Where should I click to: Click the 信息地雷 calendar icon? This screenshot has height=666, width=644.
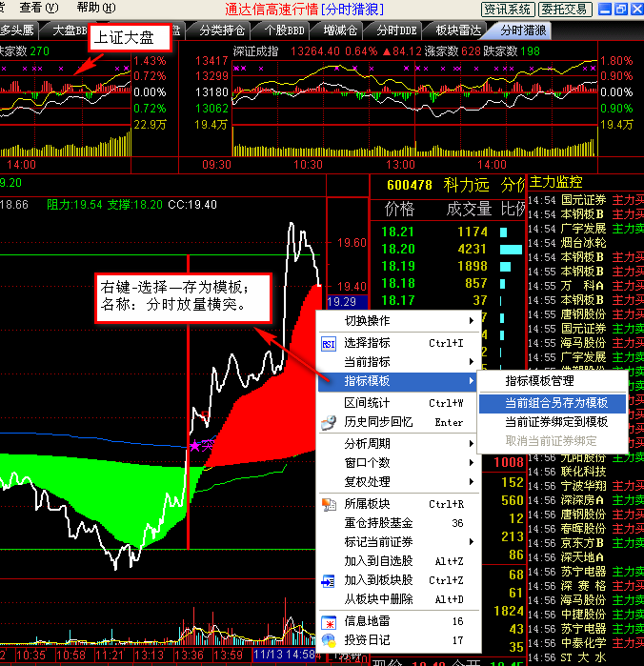[329, 622]
